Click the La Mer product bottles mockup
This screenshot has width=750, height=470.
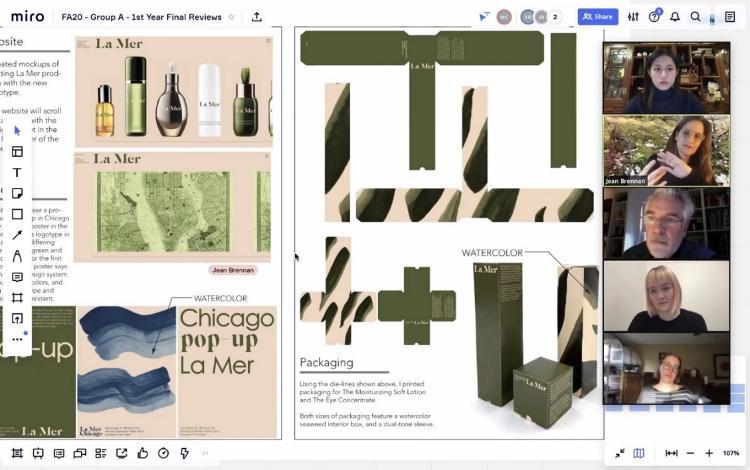pos(174,91)
